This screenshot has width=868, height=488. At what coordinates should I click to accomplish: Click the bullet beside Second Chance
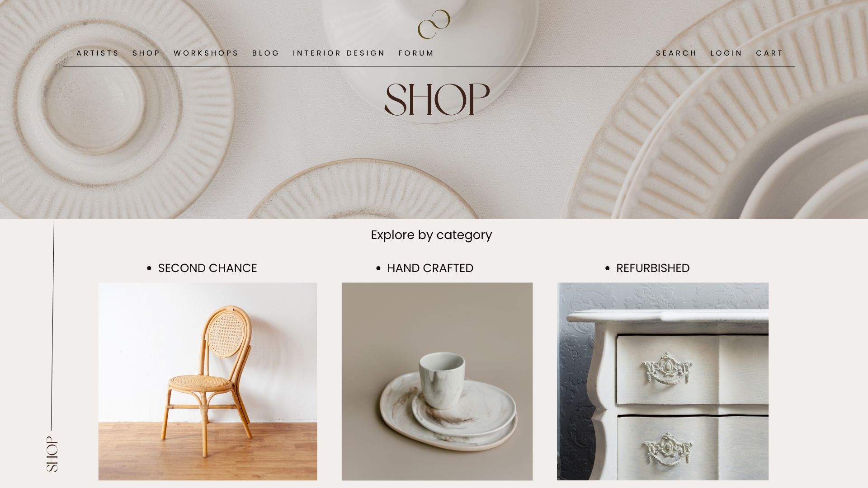149,268
